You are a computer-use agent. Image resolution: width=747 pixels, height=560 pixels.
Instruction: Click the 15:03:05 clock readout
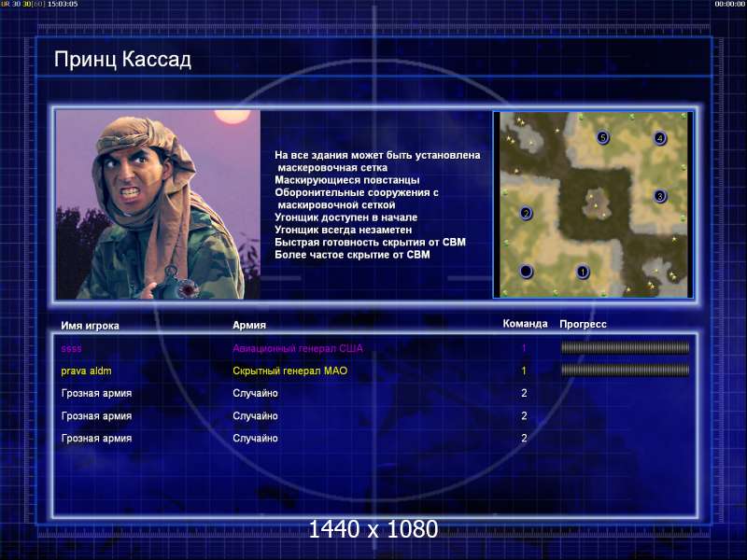click(63, 4)
